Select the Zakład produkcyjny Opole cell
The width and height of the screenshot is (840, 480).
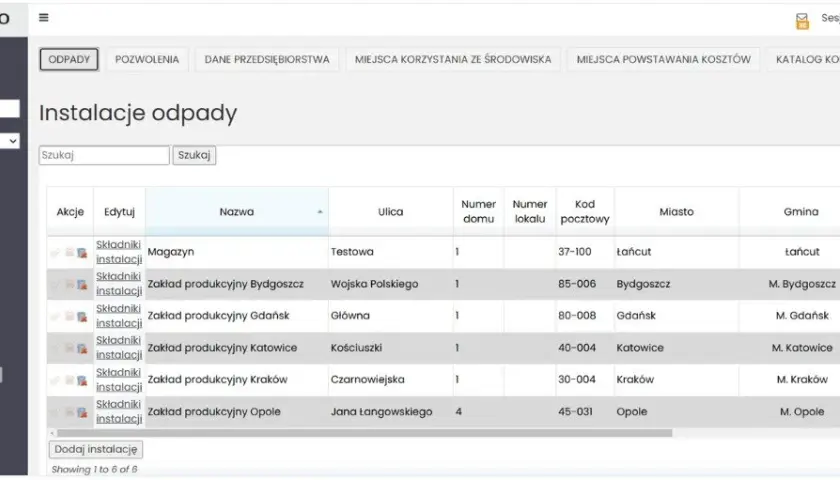coord(237,411)
